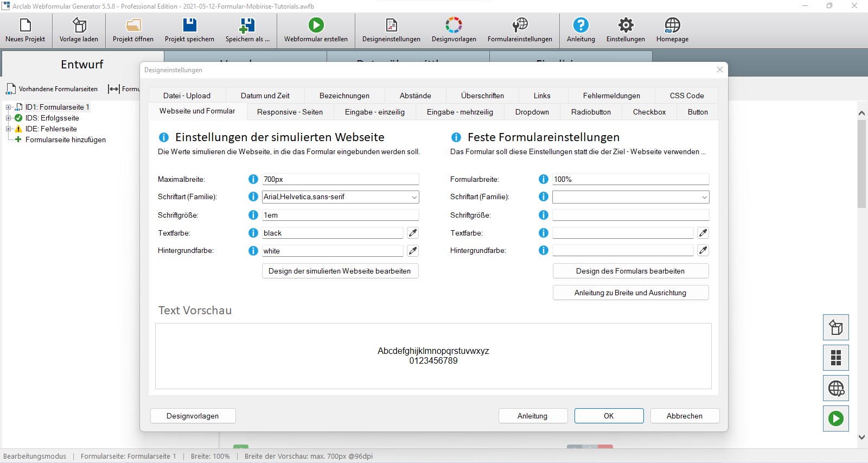Open Formulareinstellungen in the toolbar

(519, 25)
